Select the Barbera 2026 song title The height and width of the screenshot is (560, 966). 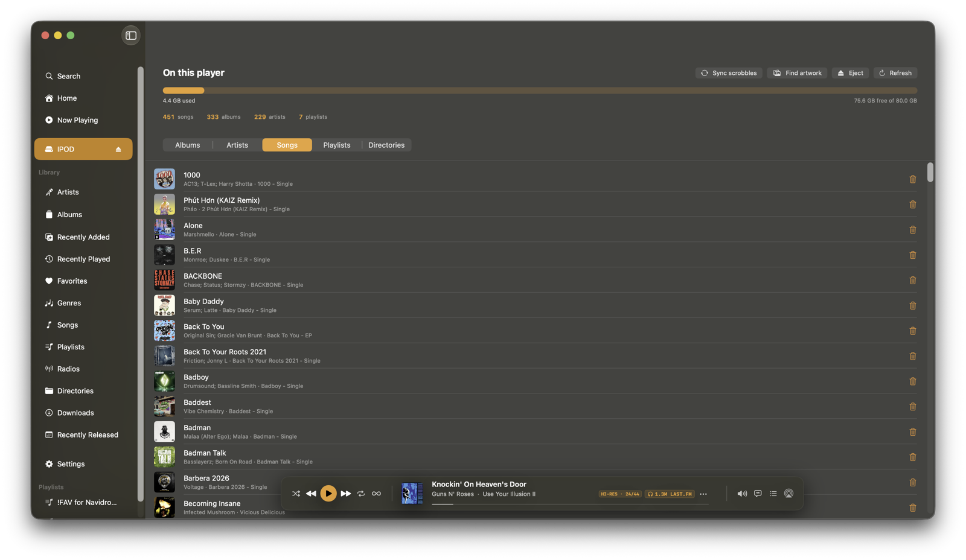coord(206,478)
